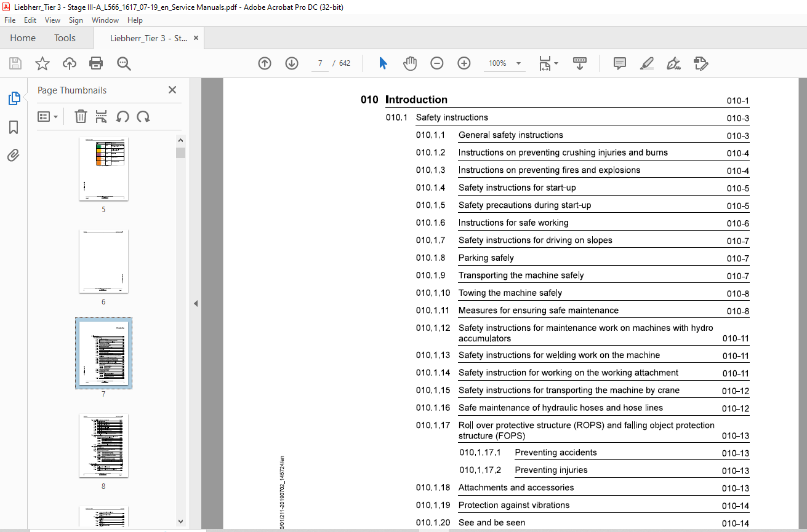The image size is (807, 532).
Task: Click the stamp tool icon
Action: [x=701, y=63]
